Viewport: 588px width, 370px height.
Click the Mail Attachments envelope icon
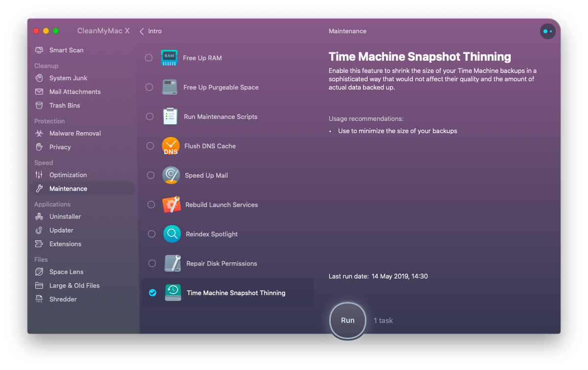(x=39, y=92)
